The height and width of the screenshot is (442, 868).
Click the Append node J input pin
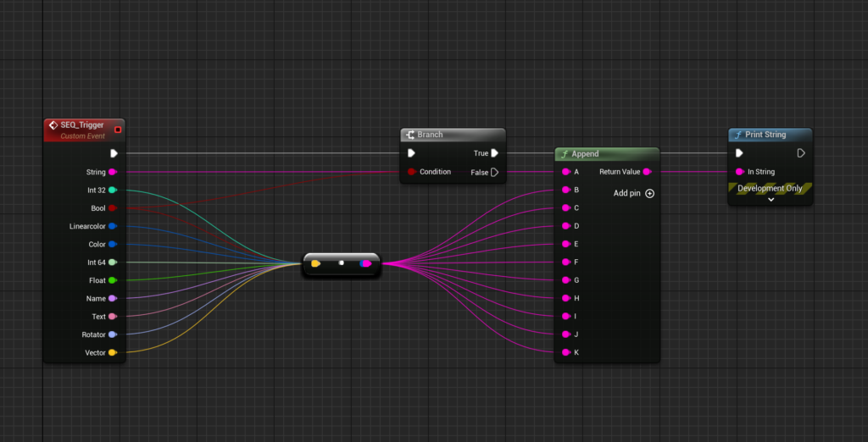[566, 334]
